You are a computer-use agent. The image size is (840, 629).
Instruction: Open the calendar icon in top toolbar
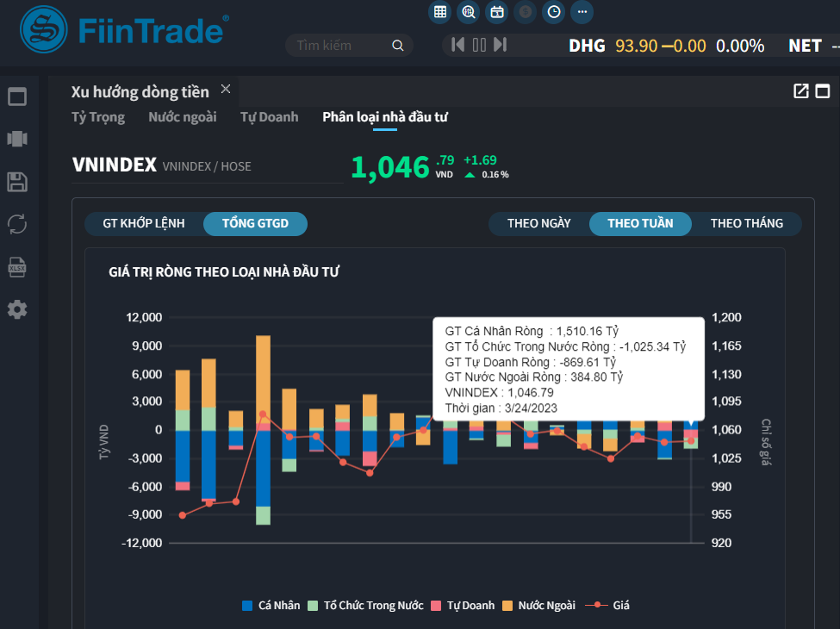coord(497,12)
